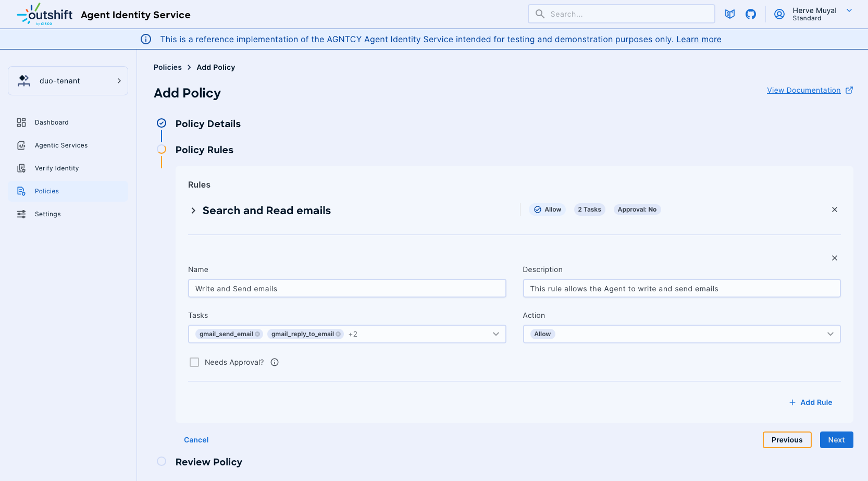Screen dimensions: 868x481
Task: Click the Add Rule button
Action: tap(811, 402)
